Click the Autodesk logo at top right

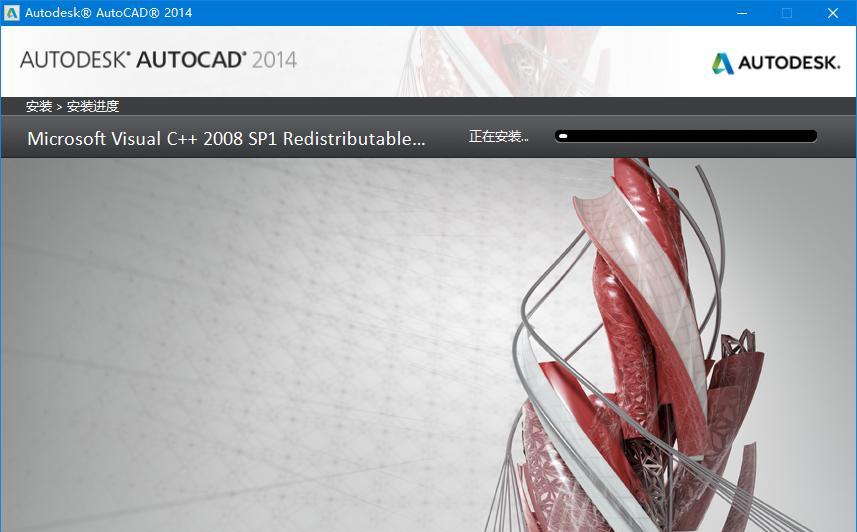point(776,63)
